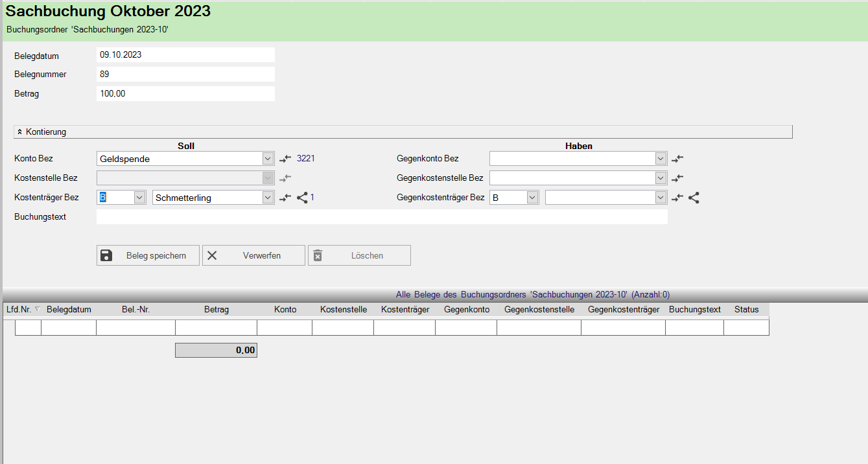Click swap arrows icon beside Gegenkostenträger Bez
Viewport: 868px width, 464px height.
coord(677,198)
